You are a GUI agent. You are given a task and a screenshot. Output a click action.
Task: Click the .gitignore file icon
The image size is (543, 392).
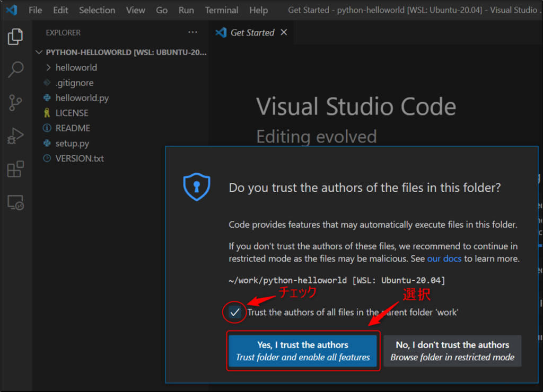click(x=47, y=83)
